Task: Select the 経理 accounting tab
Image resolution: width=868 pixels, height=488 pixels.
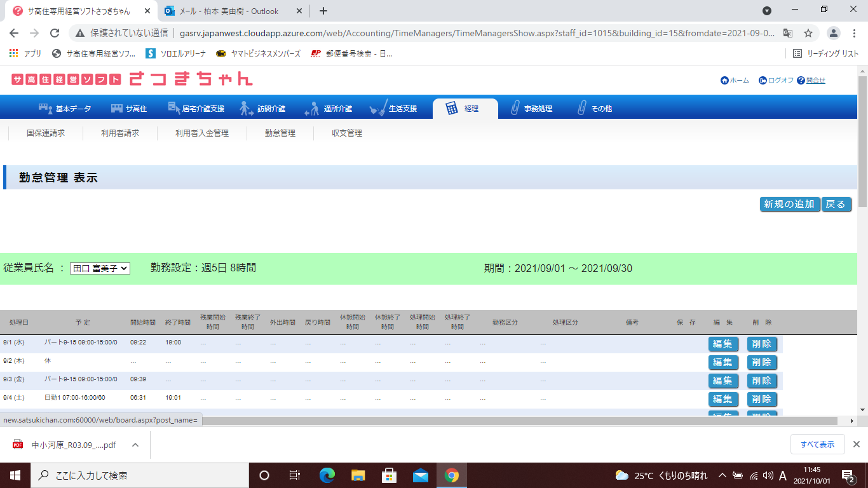Action: (464, 109)
